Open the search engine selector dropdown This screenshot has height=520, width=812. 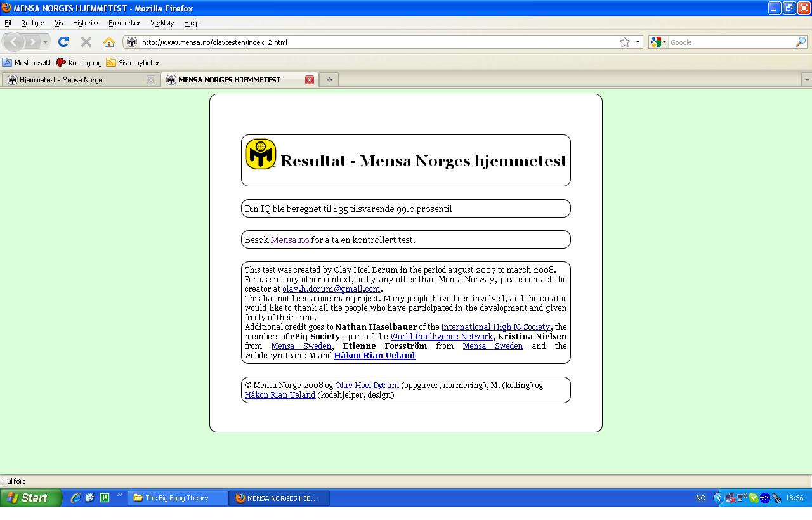pyautogui.click(x=664, y=42)
